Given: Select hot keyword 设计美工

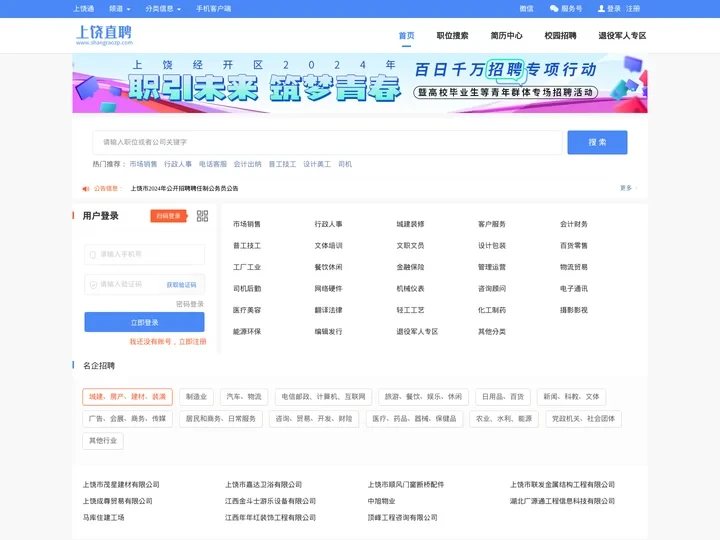Looking at the screenshot, I should pos(317,164).
